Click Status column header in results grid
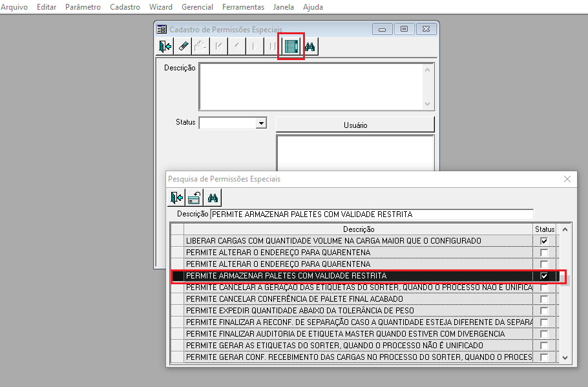The width and height of the screenshot is (588, 387). (x=545, y=229)
